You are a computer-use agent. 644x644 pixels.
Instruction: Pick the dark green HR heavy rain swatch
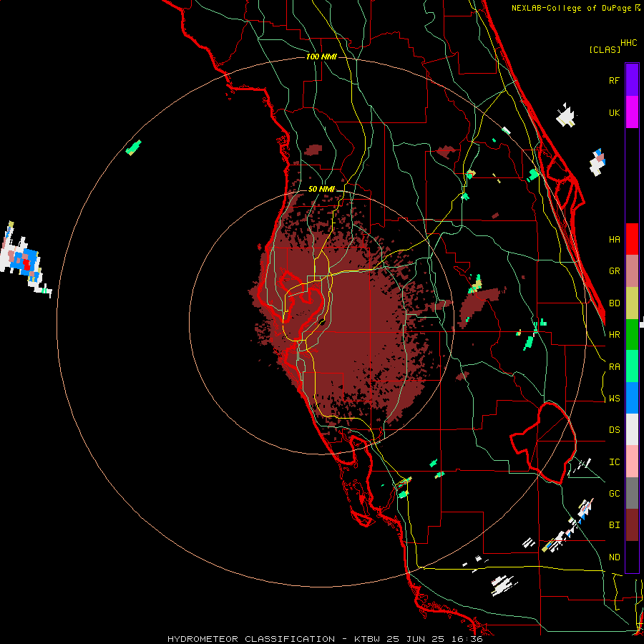632,335
